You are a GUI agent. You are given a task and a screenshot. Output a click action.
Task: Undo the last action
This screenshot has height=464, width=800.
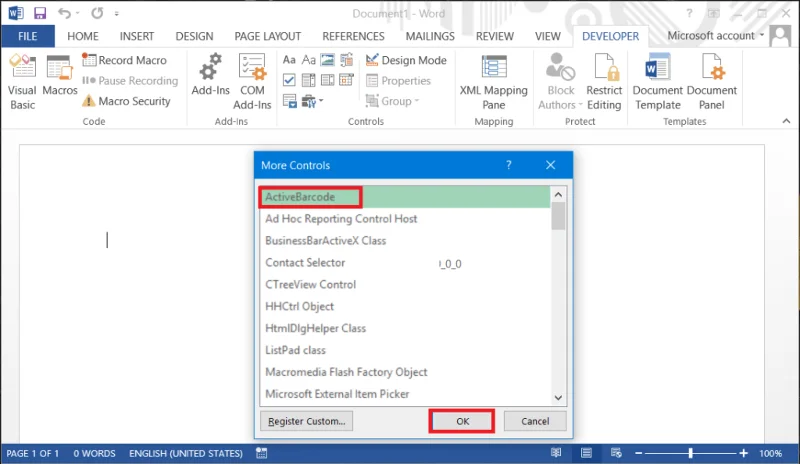(x=64, y=13)
